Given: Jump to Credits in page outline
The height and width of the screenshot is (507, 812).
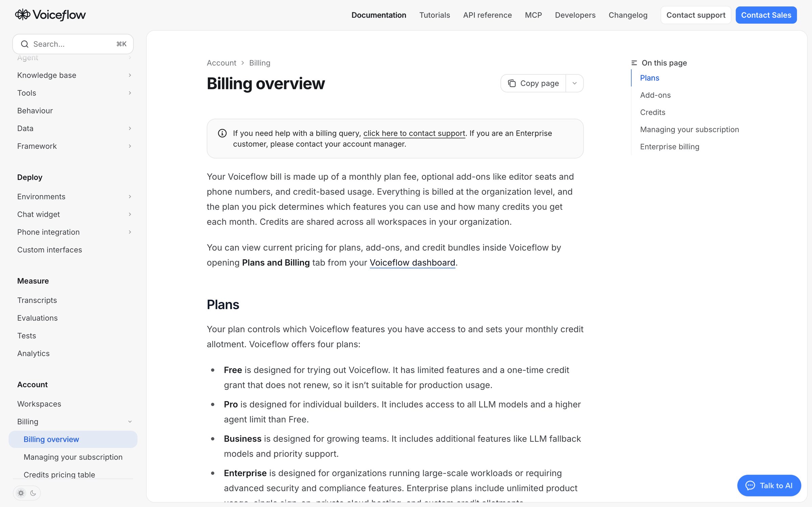Looking at the screenshot, I should point(653,112).
